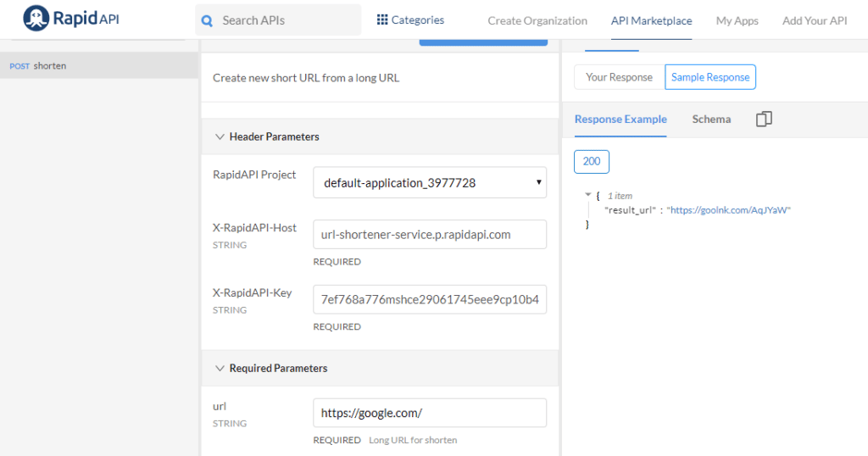
Task: Click the Categories grid icon
Action: coord(382,20)
